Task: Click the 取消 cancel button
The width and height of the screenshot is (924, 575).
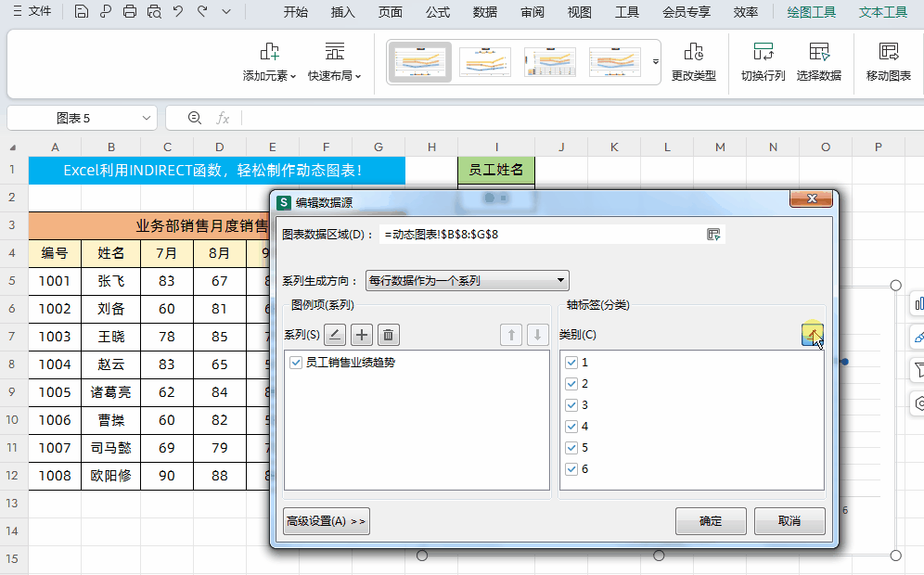Action: pyautogui.click(x=789, y=521)
